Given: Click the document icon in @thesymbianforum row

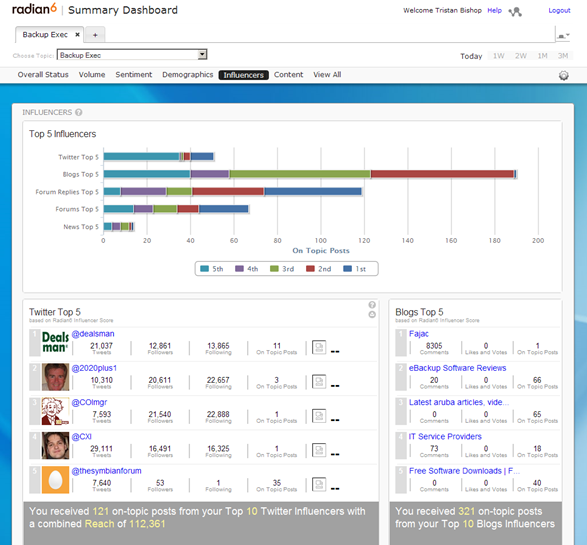Looking at the screenshot, I should click(x=319, y=484).
